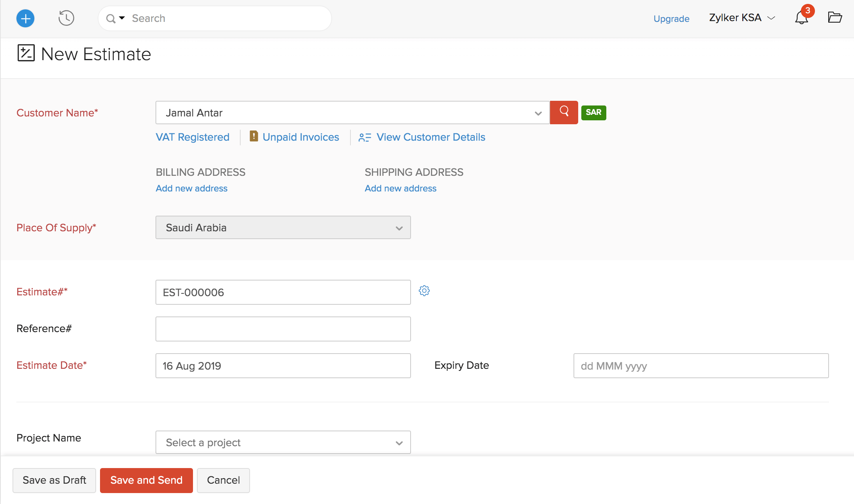Click the Unpaid Invoices warning icon
Viewport: 854px width, 504px height.
(x=254, y=136)
